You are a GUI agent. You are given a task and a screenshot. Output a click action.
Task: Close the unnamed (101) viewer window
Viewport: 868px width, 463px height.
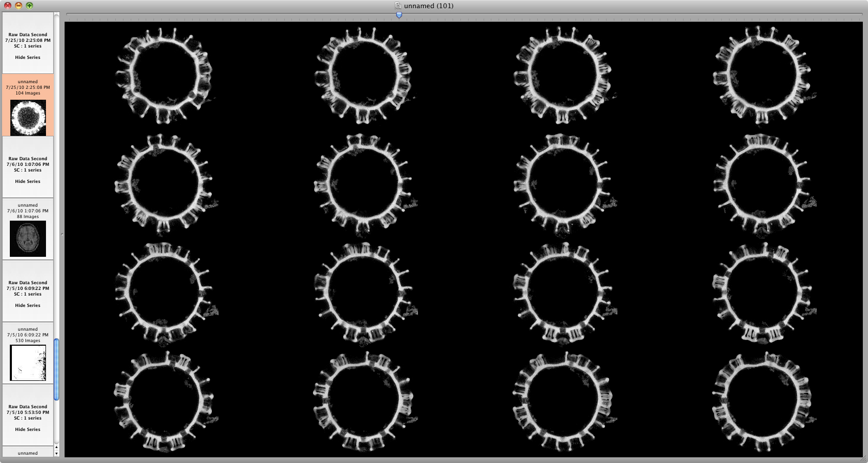click(x=8, y=6)
